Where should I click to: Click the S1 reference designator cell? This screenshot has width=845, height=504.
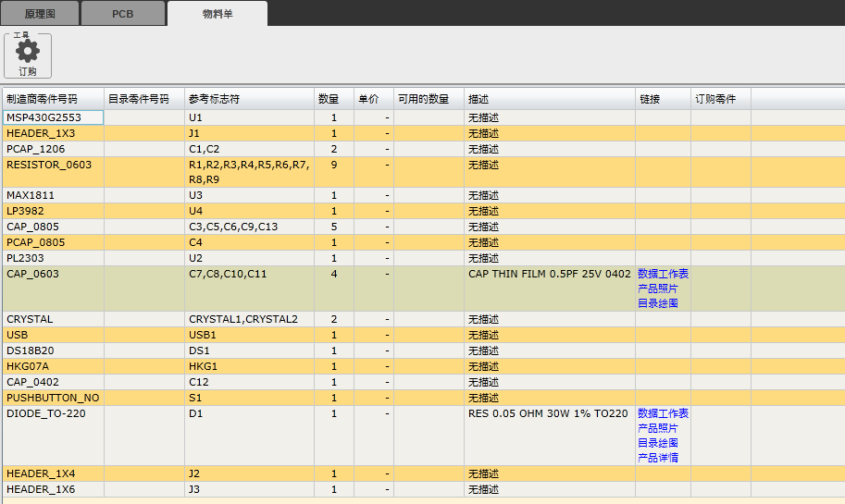click(250, 398)
